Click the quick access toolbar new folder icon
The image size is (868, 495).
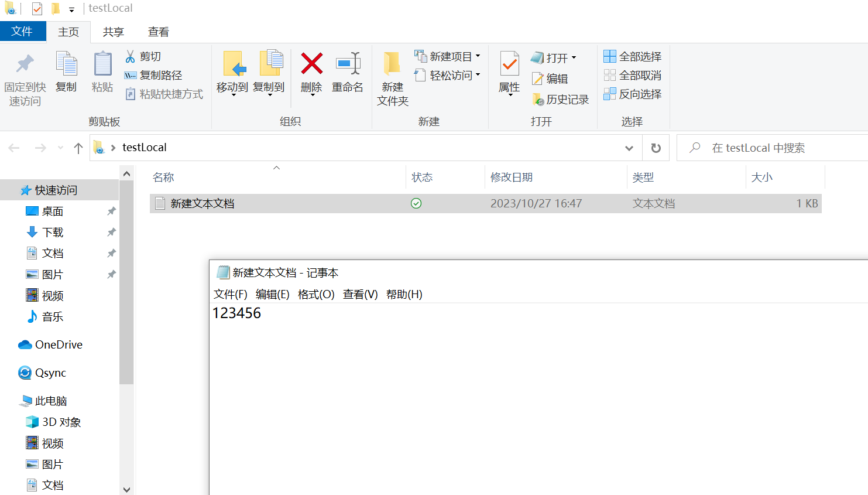tap(56, 9)
